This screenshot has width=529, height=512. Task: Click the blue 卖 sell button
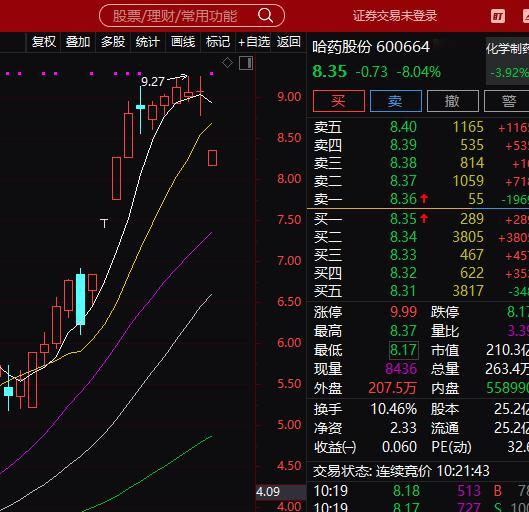coord(396,101)
